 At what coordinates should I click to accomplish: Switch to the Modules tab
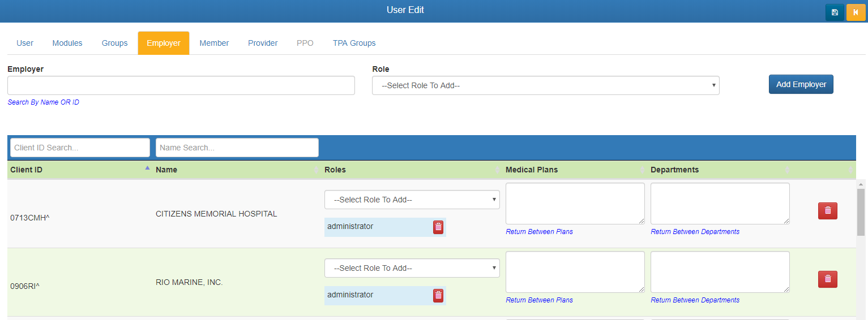(x=67, y=43)
